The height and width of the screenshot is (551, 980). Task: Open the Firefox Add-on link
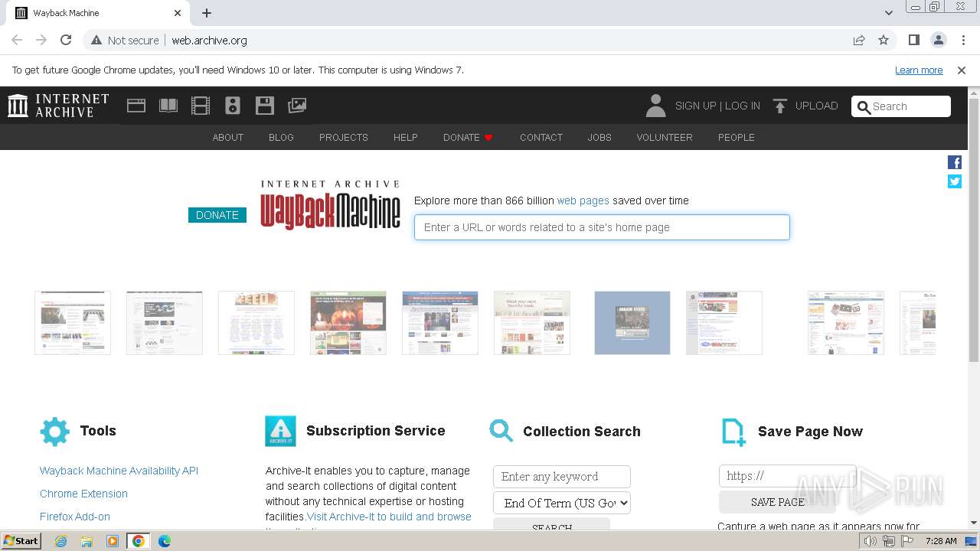click(75, 517)
